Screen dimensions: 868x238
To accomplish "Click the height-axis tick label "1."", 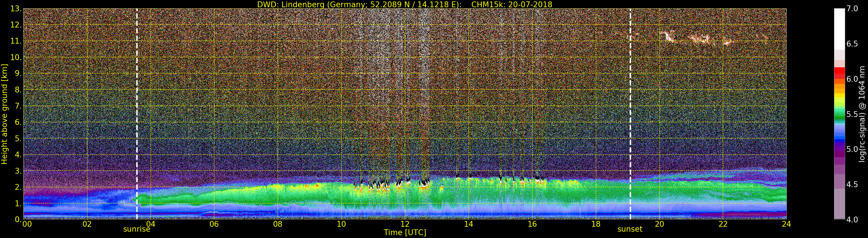I will pyautogui.click(x=18, y=203).
